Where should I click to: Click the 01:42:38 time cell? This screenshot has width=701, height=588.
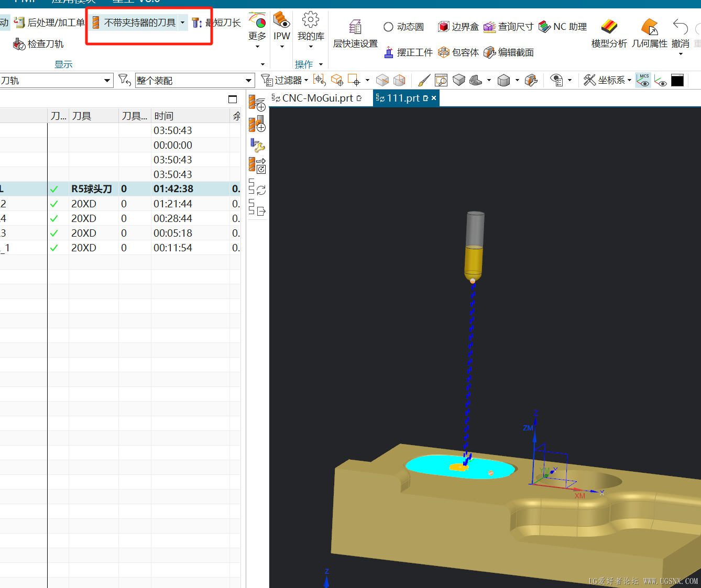click(x=173, y=189)
